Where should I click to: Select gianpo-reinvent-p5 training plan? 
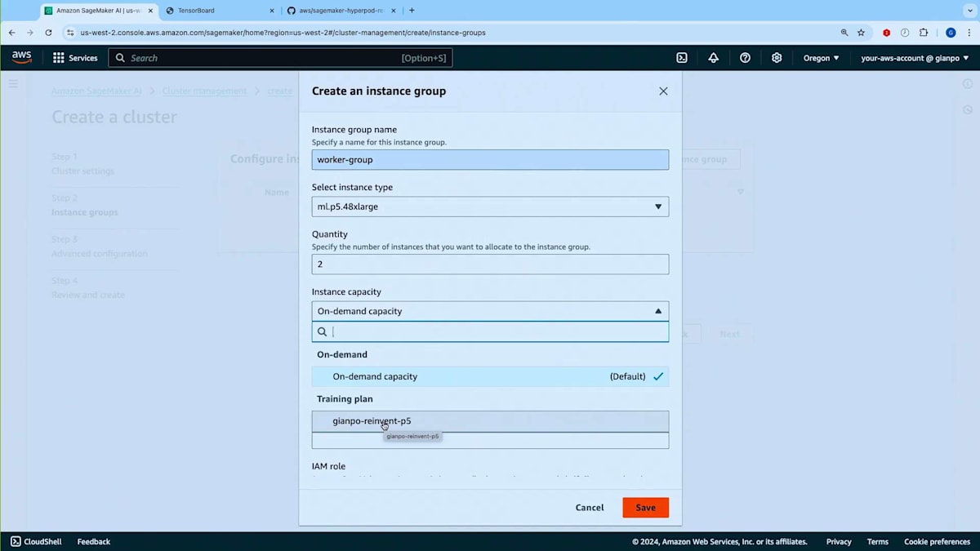[490, 421]
